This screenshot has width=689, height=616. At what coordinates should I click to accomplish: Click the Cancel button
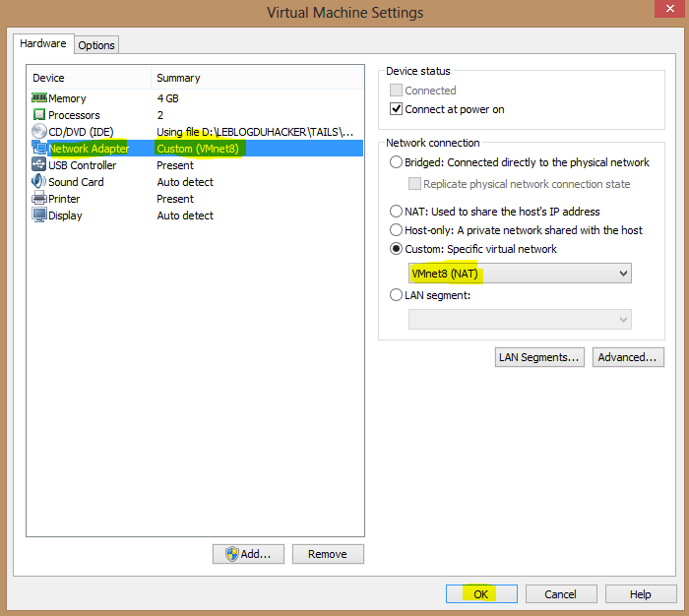pyautogui.click(x=561, y=594)
